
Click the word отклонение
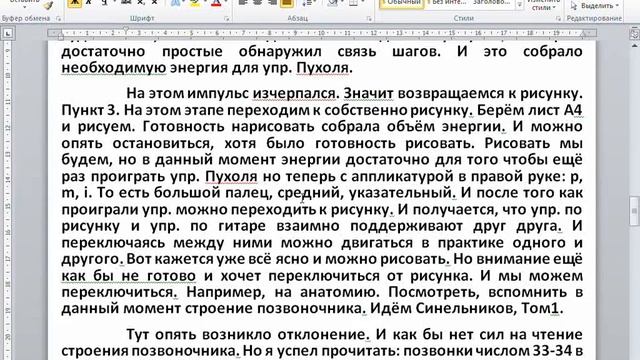tap(321, 334)
